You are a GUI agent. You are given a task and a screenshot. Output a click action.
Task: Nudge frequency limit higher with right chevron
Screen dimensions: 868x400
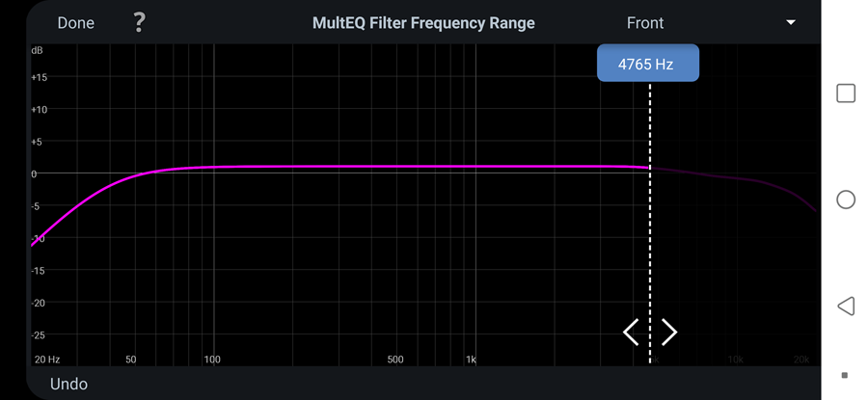pos(669,333)
